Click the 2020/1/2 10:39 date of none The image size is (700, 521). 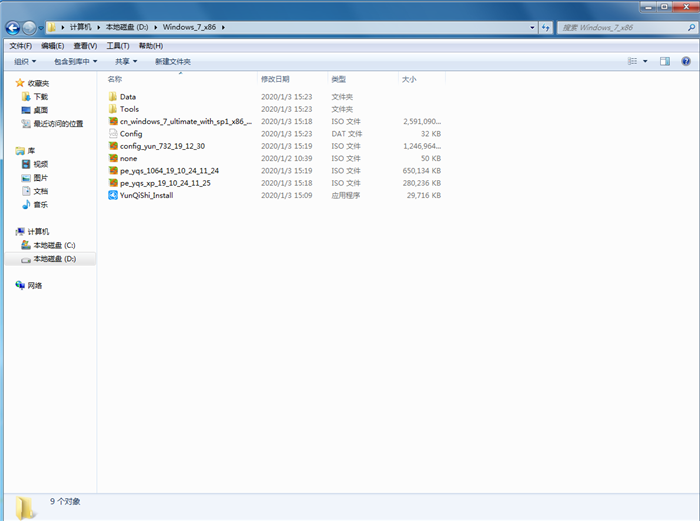287,158
